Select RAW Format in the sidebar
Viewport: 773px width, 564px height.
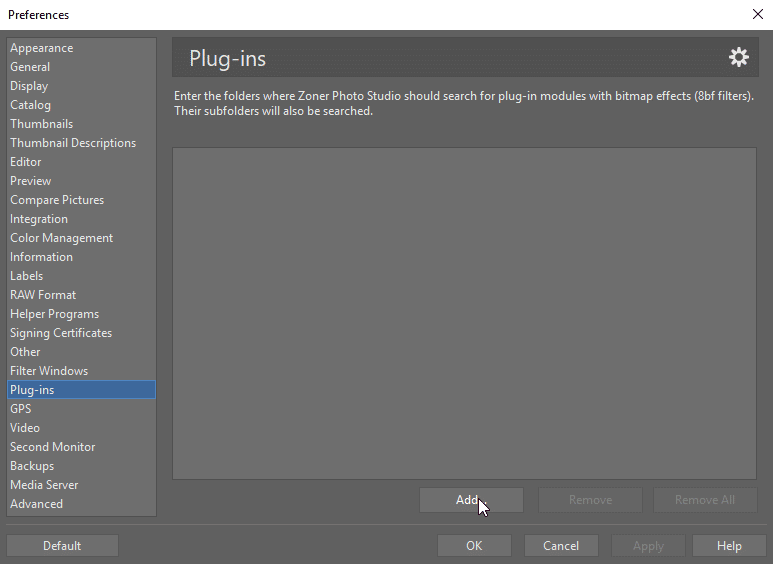(x=43, y=295)
